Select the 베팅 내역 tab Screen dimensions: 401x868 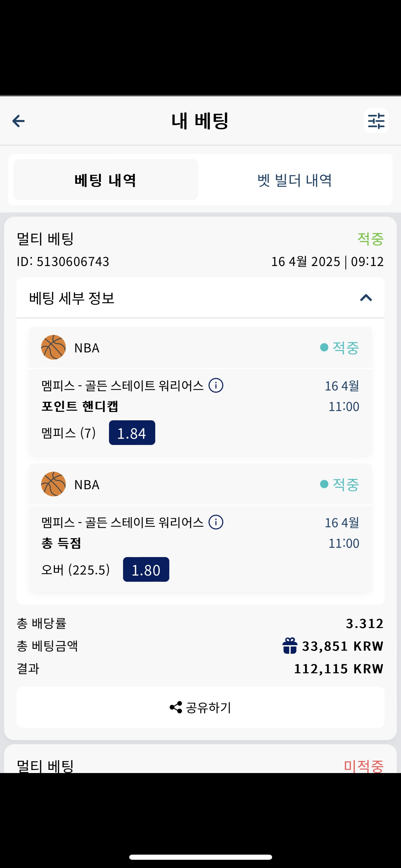(x=106, y=180)
